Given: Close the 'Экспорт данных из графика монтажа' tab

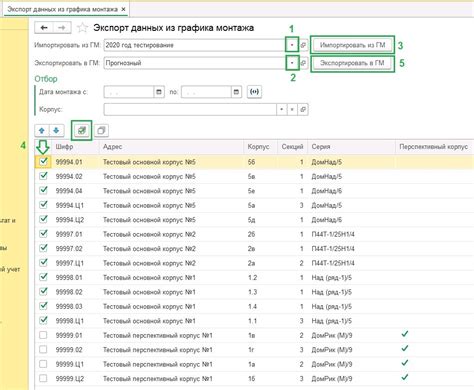Looking at the screenshot, I should 123,9.
